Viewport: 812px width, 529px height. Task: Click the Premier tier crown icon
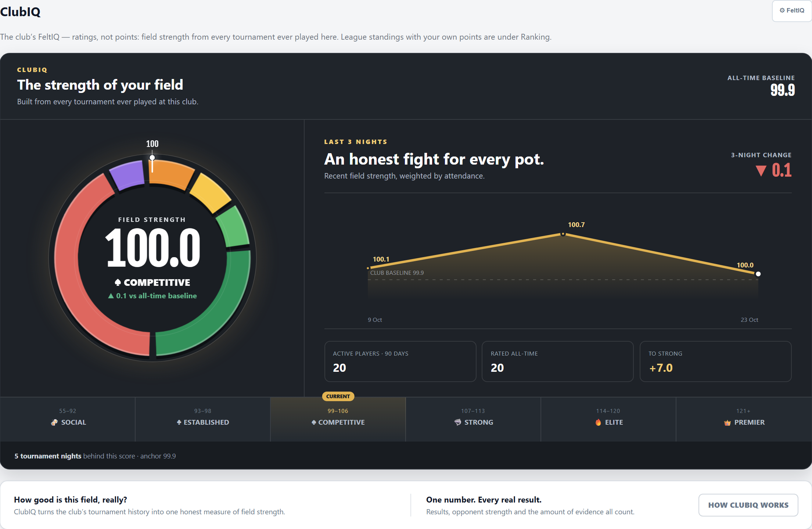pos(727,423)
